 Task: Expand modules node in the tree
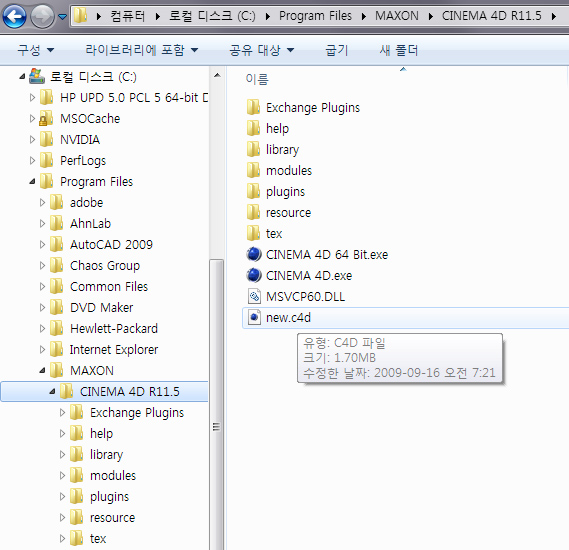(x=62, y=476)
